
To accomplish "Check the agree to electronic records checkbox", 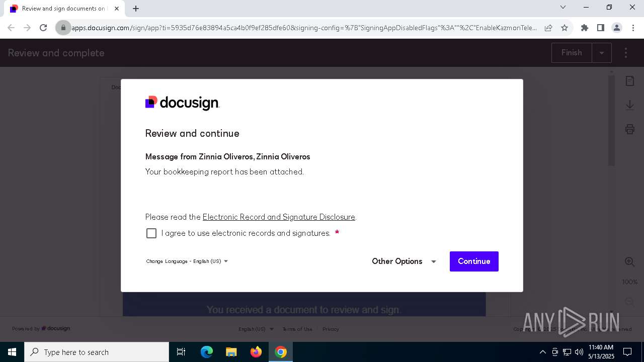I will [151, 233].
